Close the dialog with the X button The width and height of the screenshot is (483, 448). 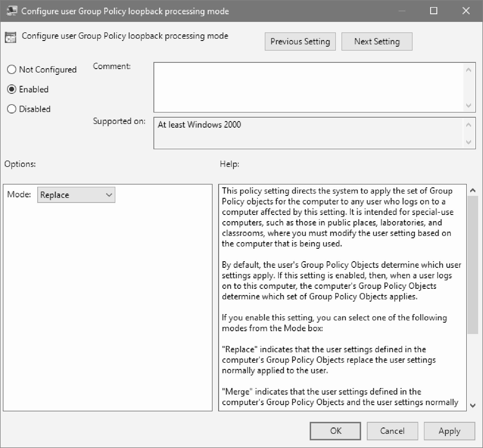tap(466, 11)
